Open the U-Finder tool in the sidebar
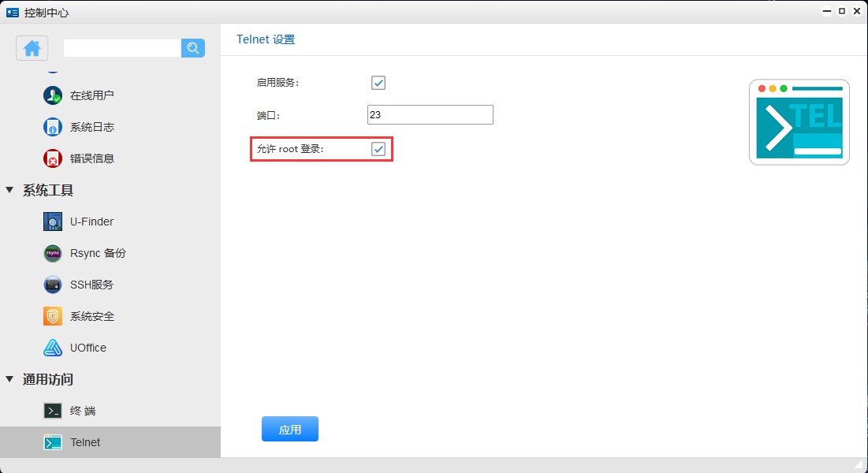Image resolution: width=868 pixels, height=473 pixels. (x=52, y=222)
